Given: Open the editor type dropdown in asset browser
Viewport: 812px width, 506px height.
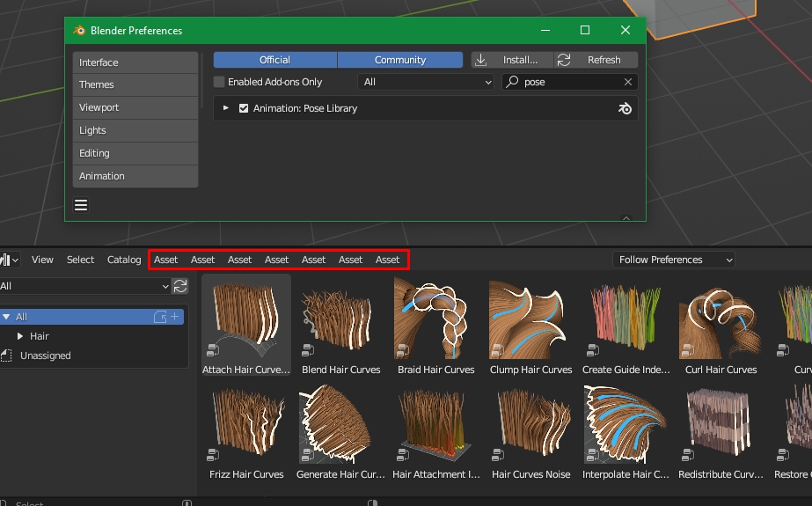Looking at the screenshot, I should pyautogui.click(x=10, y=260).
